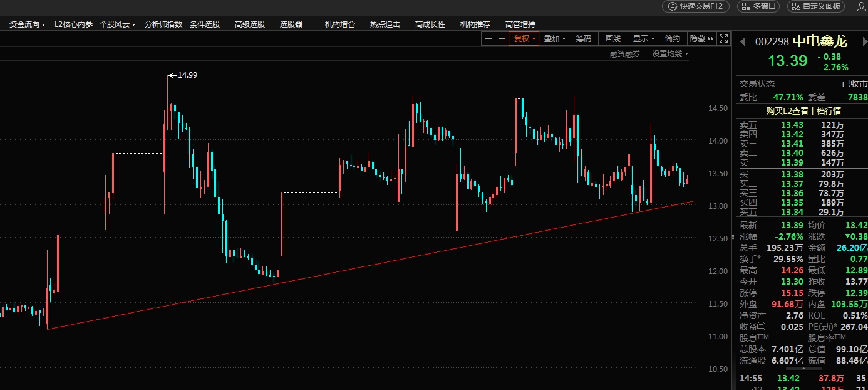Zoom out chart with minus icon
Image resolution: width=868 pixels, height=390 pixels.
coord(502,39)
